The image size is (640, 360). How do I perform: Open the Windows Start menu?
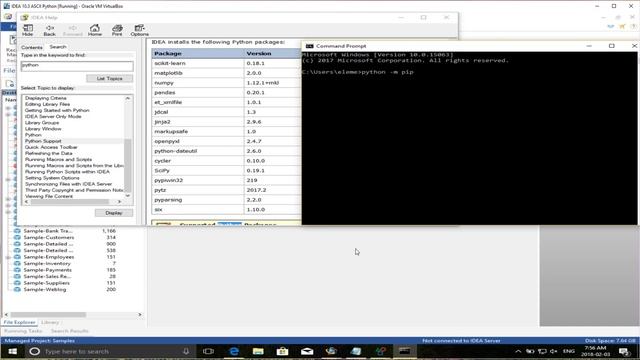click(x=12, y=351)
